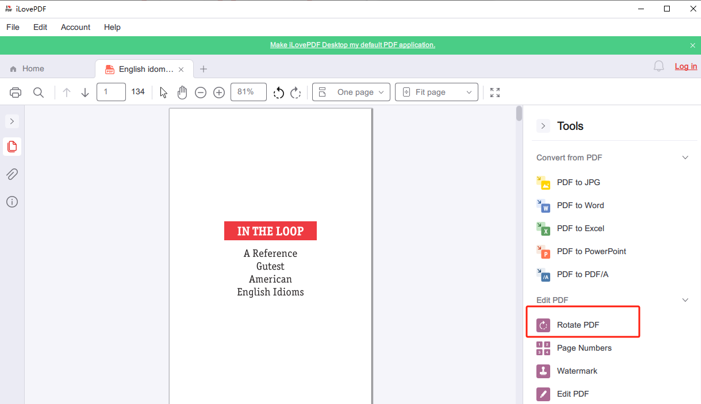This screenshot has width=701, height=404.
Task: Click the Edit PDF pencil icon
Action: click(543, 394)
